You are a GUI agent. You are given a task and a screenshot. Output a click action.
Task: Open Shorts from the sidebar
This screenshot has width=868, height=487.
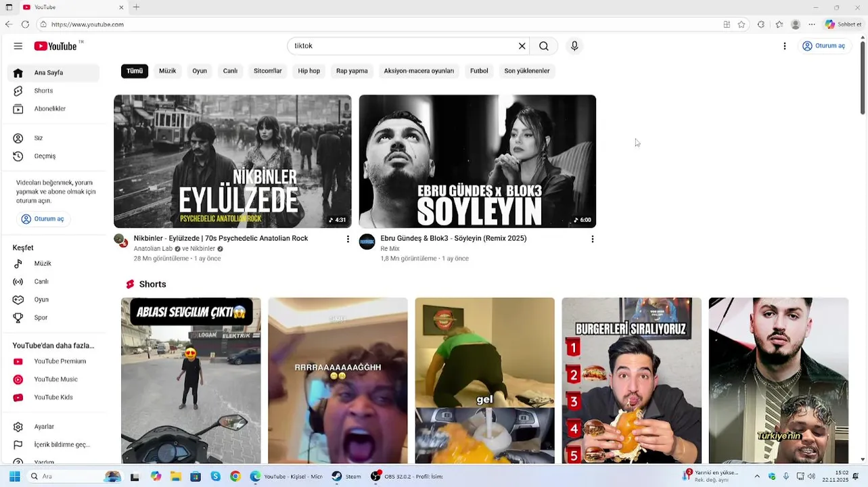pyautogui.click(x=53, y=91)
